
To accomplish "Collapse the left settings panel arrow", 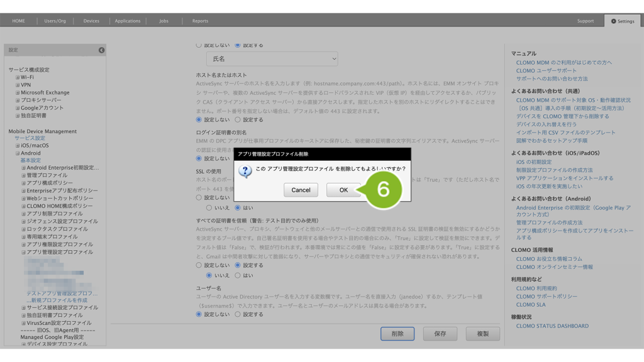I will pyautogui.click(x=101, y=50).
